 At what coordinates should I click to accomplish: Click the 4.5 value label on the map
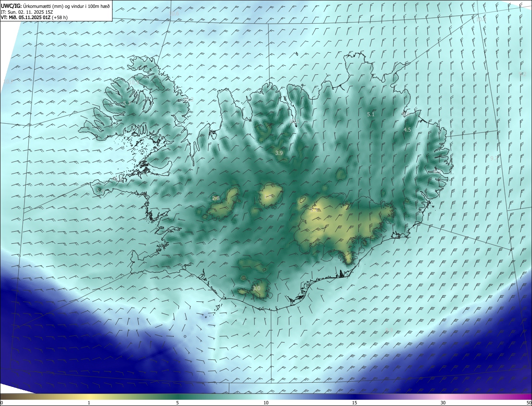click(x=407, y=130)
